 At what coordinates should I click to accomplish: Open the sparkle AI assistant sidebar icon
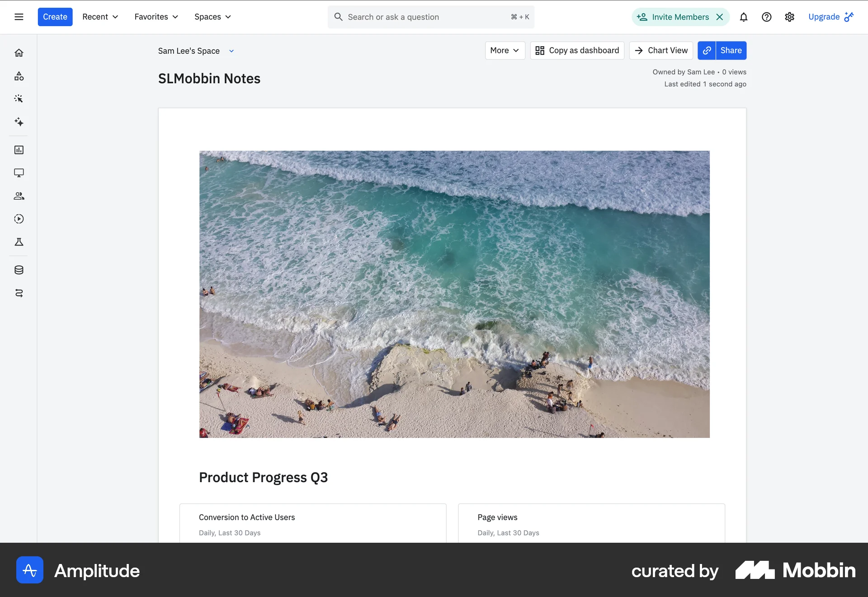19,122
